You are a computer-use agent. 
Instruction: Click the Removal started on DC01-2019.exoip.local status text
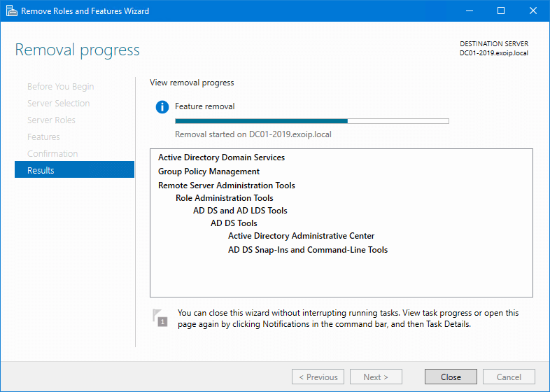253,134
